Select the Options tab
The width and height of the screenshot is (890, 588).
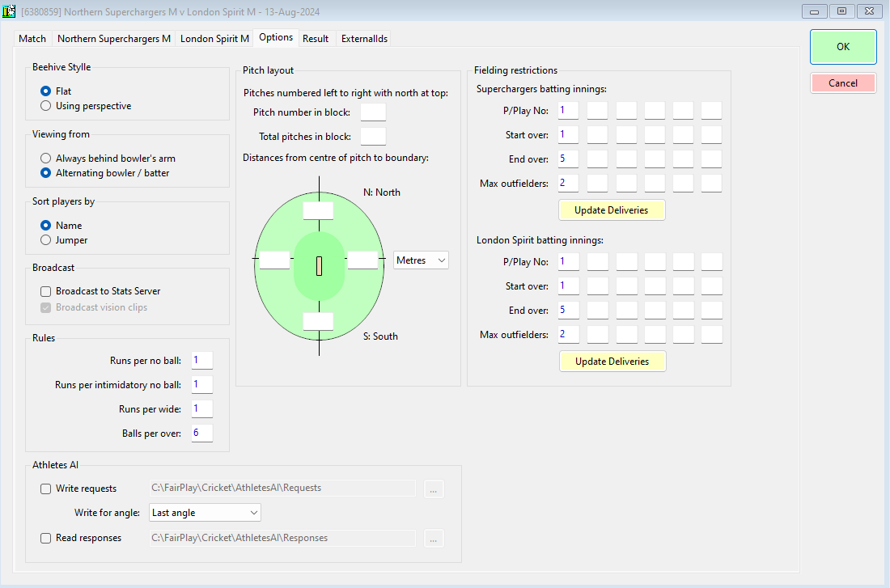pos(276,37)
